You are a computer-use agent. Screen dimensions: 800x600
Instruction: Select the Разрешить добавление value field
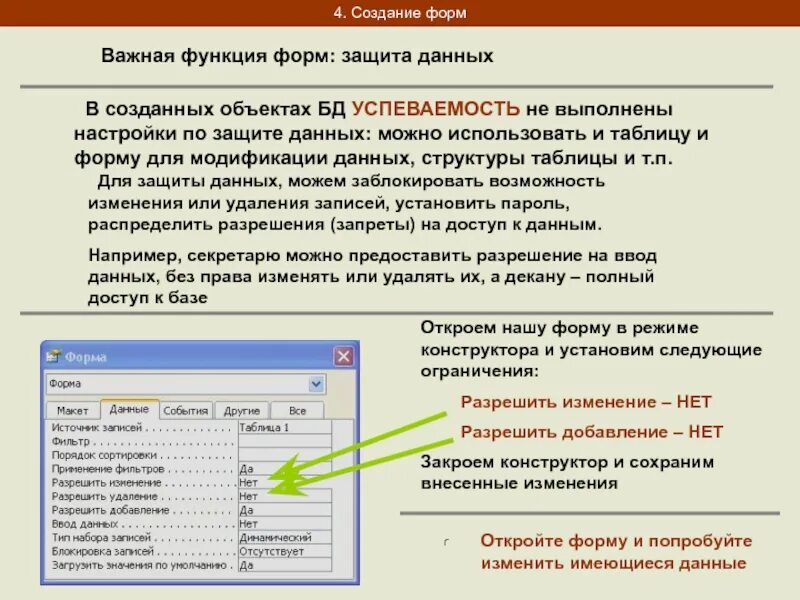[x=285, y=510]
